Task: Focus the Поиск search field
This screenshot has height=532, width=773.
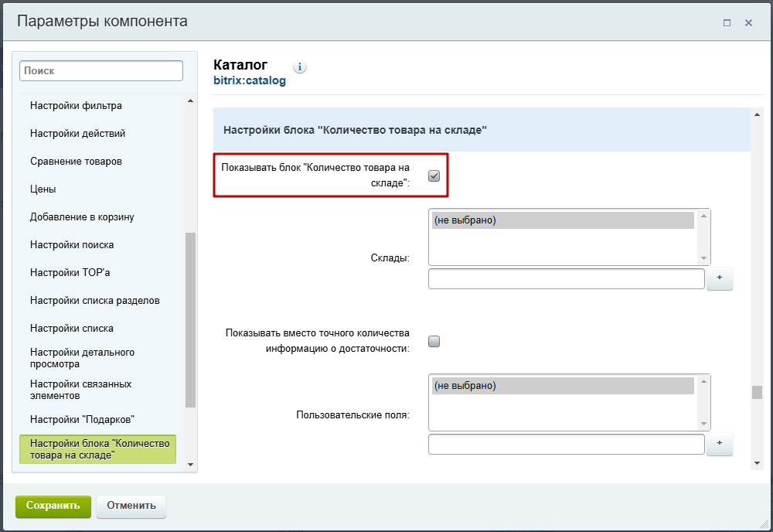Action: pos(101,70)
